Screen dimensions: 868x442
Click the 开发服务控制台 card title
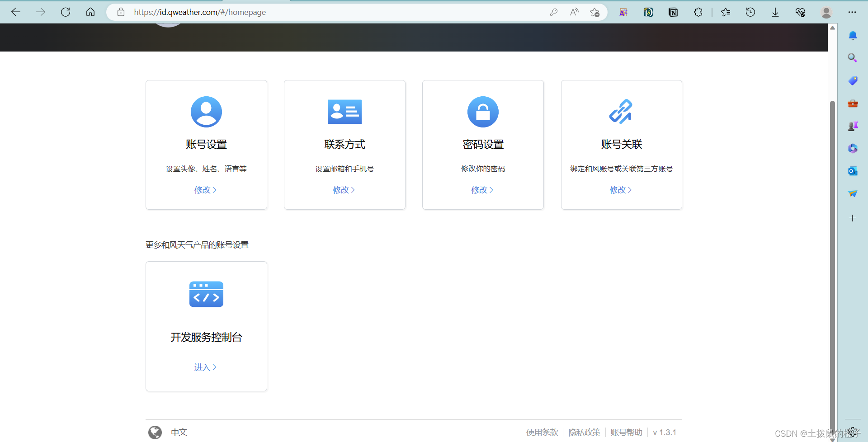tap(206, 338)
